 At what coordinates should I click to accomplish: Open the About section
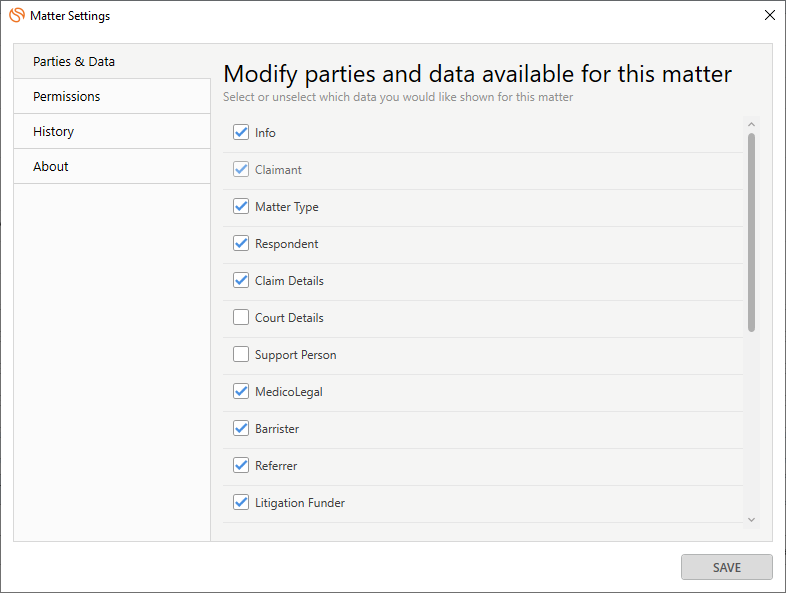[x=112, y=166]
